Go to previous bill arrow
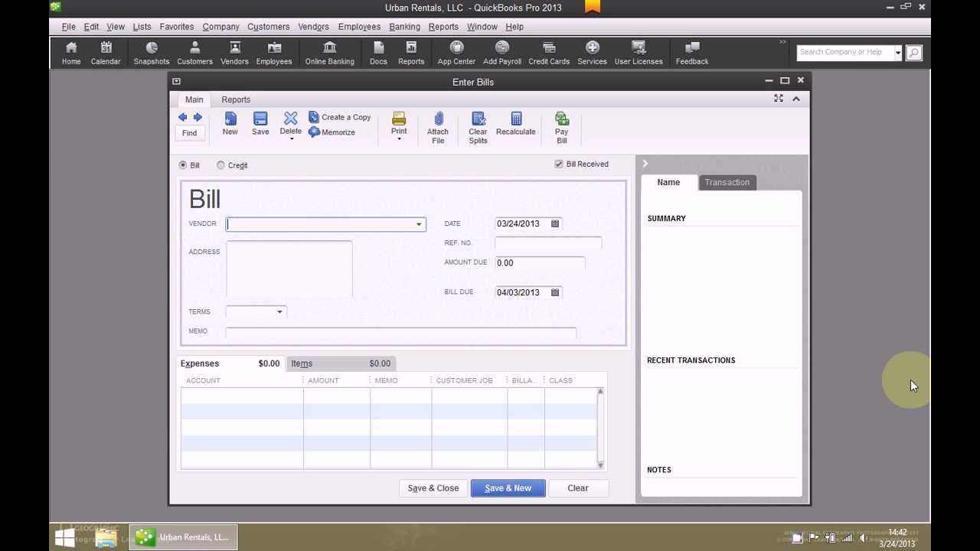The width and height of the screenshot is (980, 551). point(183,117)
